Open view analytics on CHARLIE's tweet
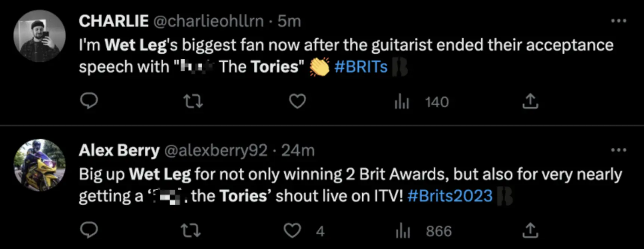The height and width of the screenshot is (249, 644). pyautogui.click(x=402, y=101)
